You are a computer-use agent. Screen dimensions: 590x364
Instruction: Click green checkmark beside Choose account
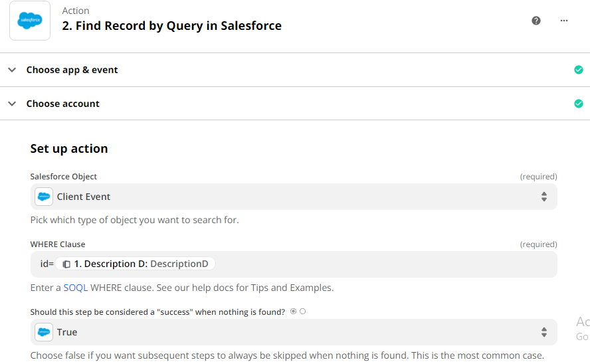[x=578, y=104]
